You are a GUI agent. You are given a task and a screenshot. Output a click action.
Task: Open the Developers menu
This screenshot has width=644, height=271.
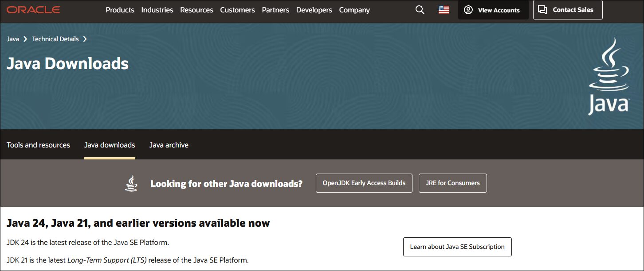click(x=314, y=10)
